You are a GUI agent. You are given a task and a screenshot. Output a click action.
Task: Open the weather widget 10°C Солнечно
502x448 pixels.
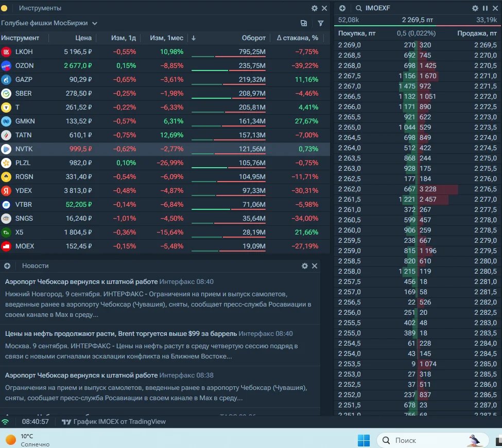coord(28,440)
